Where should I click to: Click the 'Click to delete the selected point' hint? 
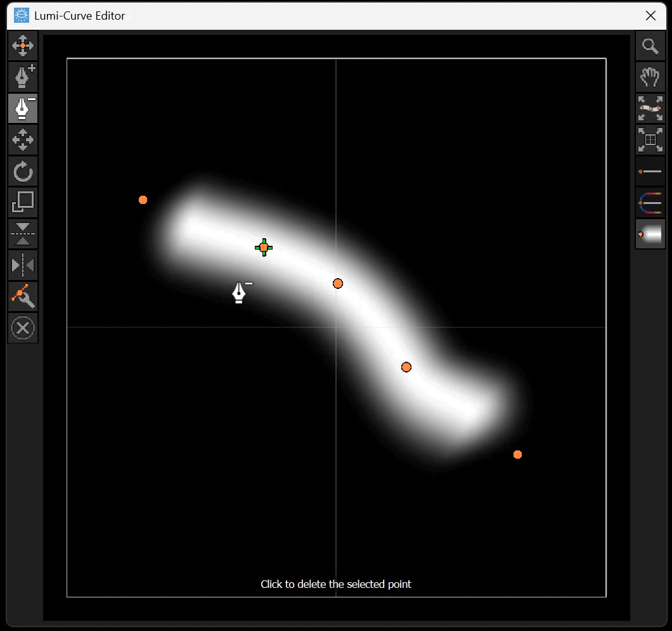point(336,584)
